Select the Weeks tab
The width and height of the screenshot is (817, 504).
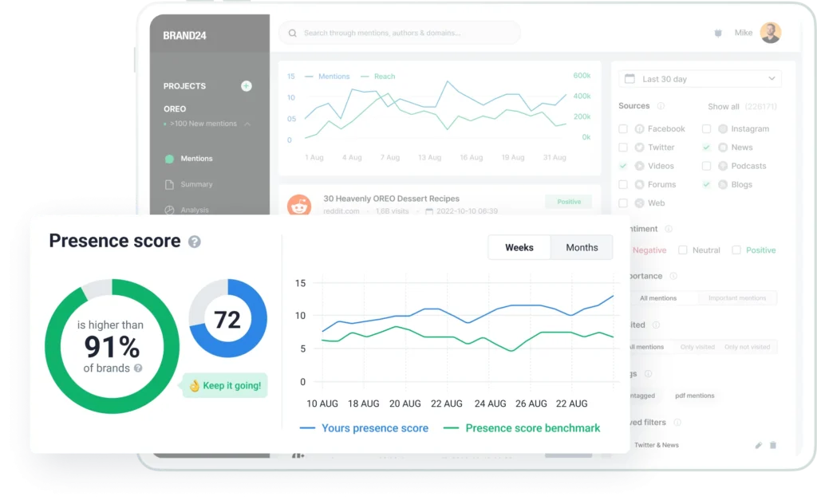pyautogui.click(x=519, y=248)
